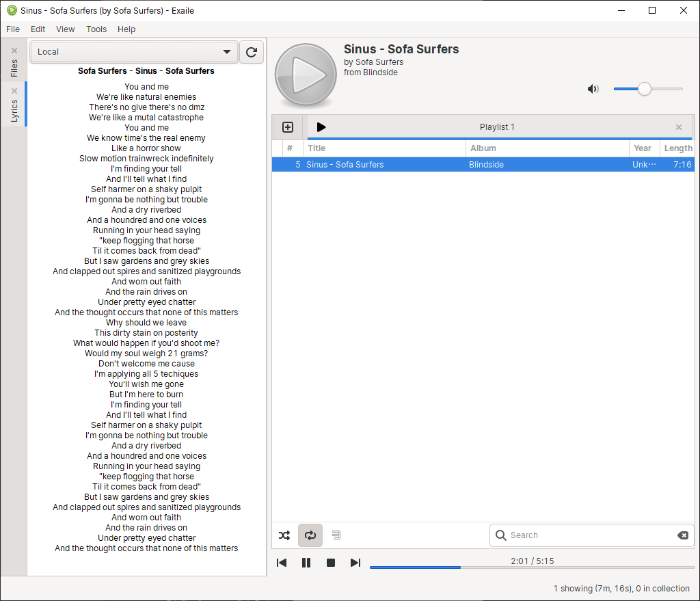Open the Help menu
This screenshot has width=700, height=601.
[126, 29]
